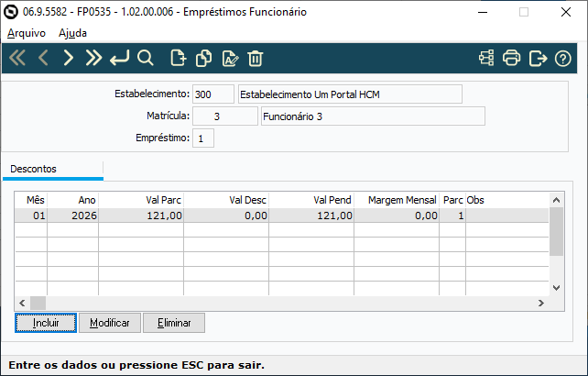Click the Estabelecimento Um Portal HCM field
Screen dimensions: 588x376
pos(350,94)
